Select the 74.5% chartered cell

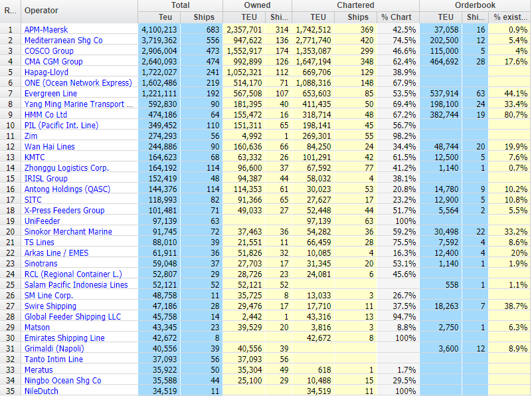click(x=398, y=41)
